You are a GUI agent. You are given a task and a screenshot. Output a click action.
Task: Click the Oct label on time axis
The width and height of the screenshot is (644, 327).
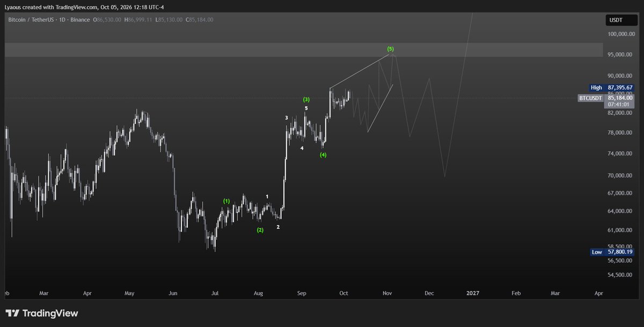pos(343,294)
